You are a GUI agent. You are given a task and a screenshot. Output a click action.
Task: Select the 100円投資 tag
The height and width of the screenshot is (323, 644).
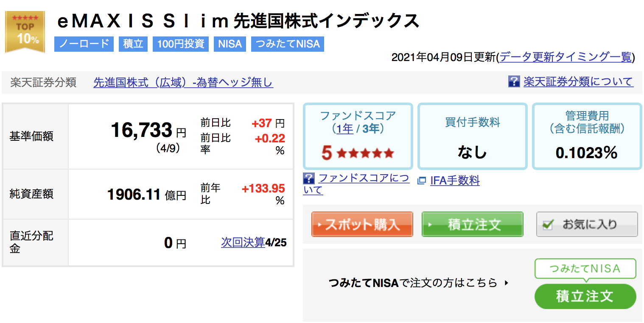181,44
